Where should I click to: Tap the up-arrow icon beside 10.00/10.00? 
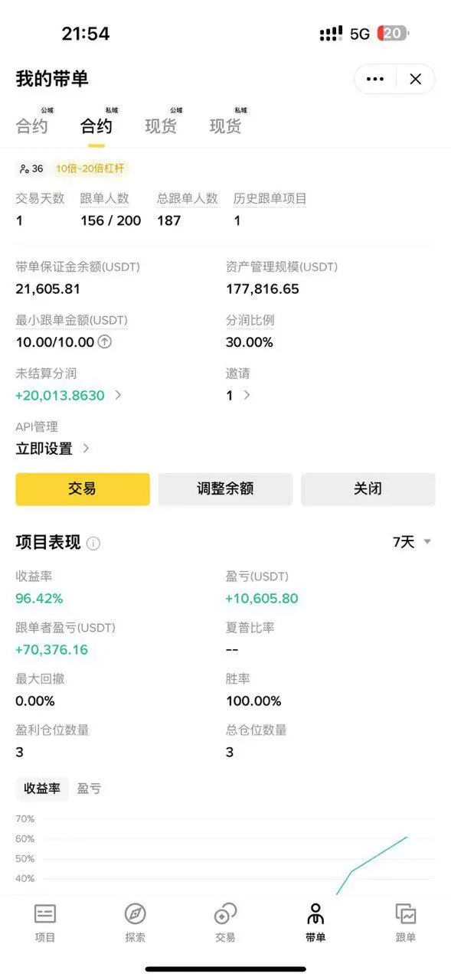[105, 342]
